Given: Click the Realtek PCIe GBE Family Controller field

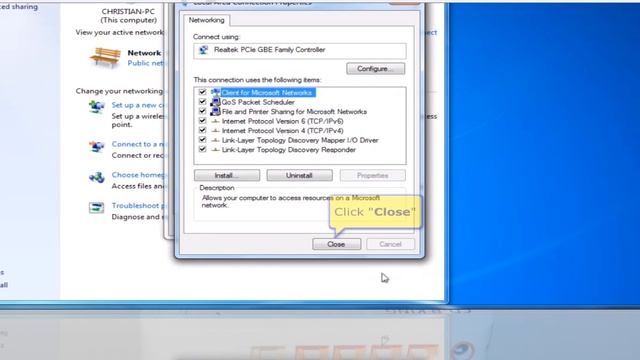Looking at the screenshot, I should 300,51.
